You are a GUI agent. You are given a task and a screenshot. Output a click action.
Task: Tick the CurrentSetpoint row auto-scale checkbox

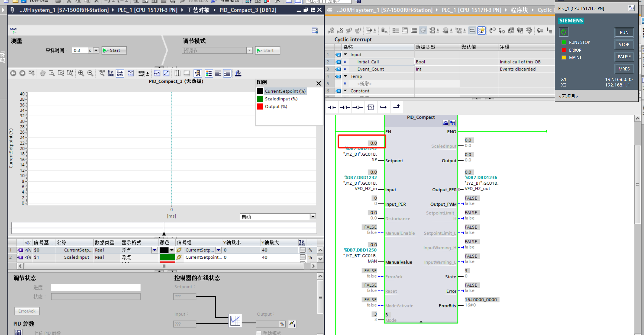point(302,250)
